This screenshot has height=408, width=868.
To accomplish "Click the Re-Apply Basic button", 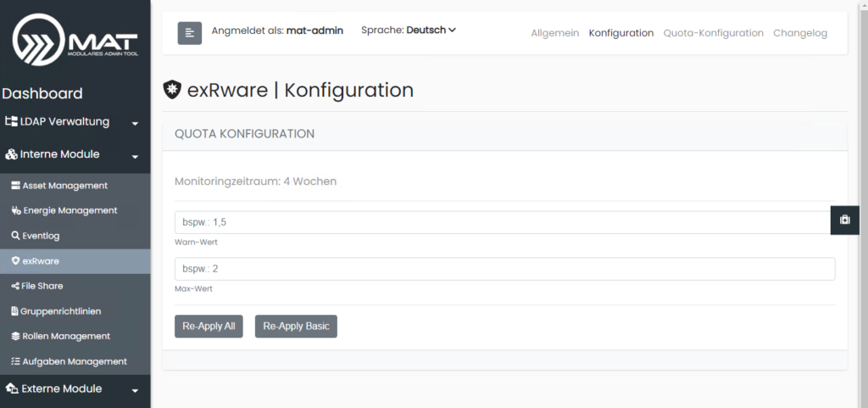I will coord(296,326).
